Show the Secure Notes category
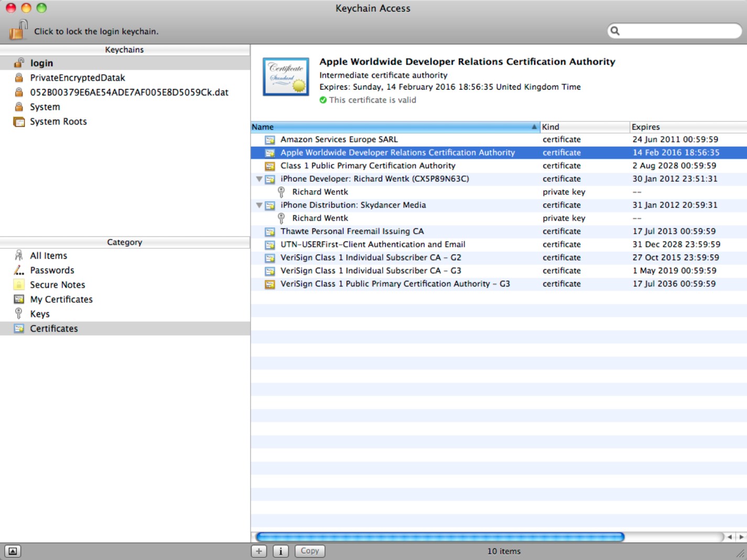Screen dimensions: 747x560 tap(125, 285)
